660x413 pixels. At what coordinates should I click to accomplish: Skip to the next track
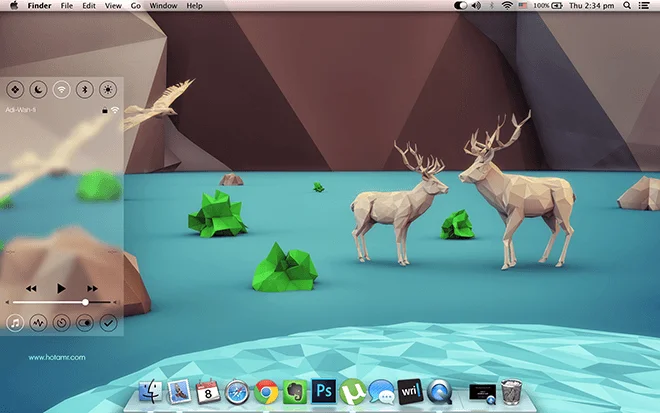click(92, 288)
